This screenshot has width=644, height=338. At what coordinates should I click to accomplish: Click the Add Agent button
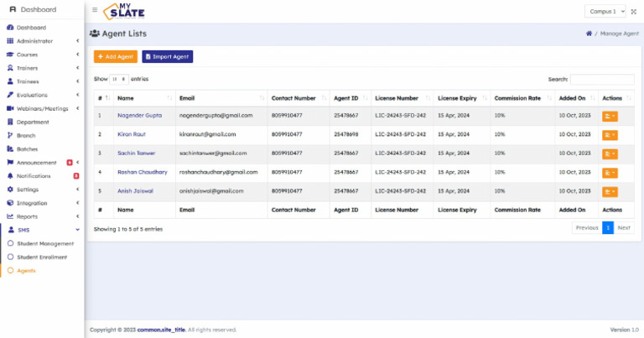click(x=115, y=56)
